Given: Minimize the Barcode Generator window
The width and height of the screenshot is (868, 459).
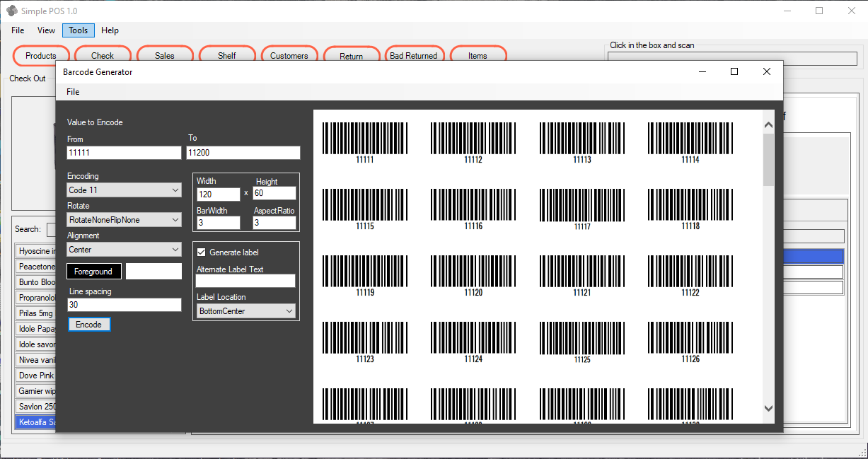Looking at the screenshot, I should (x=702, y=71).
